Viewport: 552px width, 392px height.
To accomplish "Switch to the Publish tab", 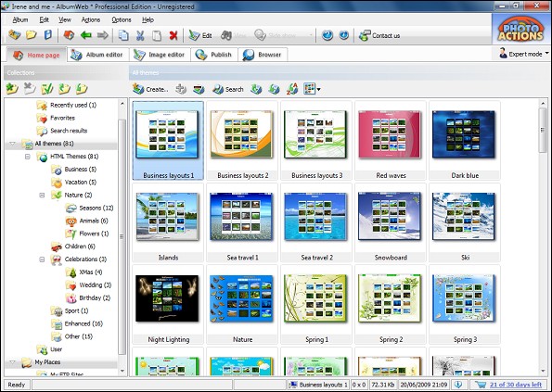I will pyautogui.click(x=214, y=55).
